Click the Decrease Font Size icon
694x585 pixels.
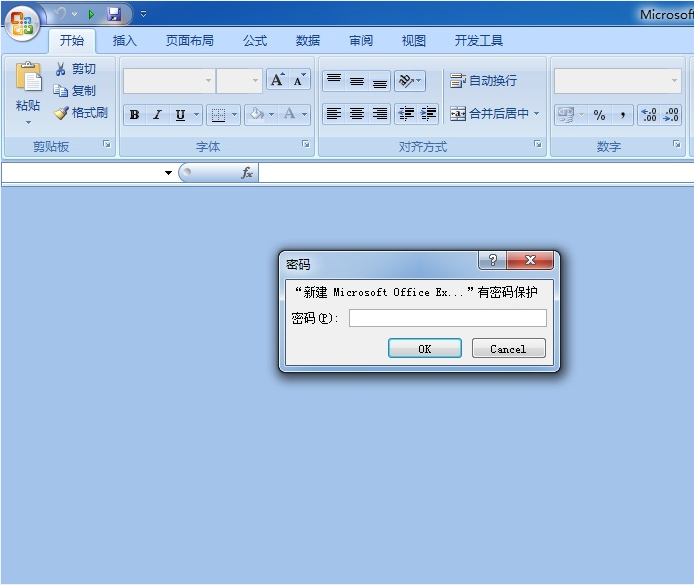[300, 80]
